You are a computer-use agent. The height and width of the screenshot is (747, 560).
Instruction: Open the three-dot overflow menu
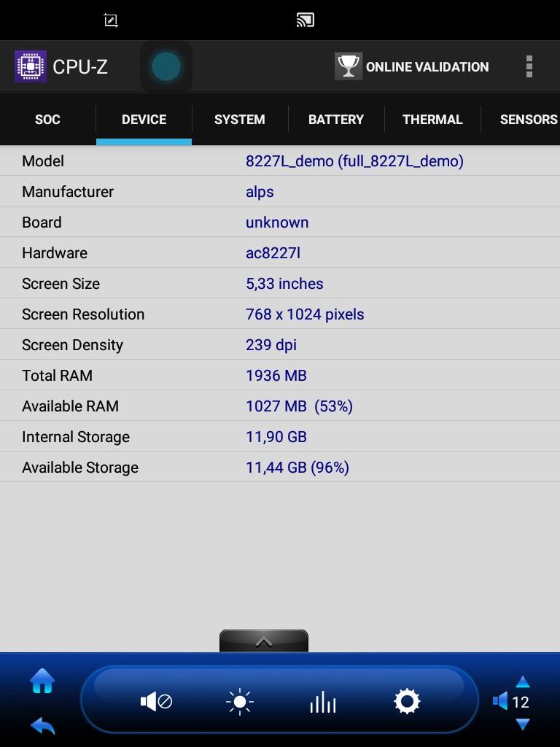click(529, 66)
